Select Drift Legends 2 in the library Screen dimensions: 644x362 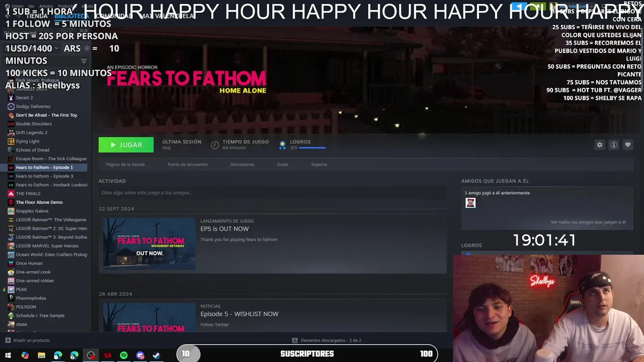pos(31,133)
